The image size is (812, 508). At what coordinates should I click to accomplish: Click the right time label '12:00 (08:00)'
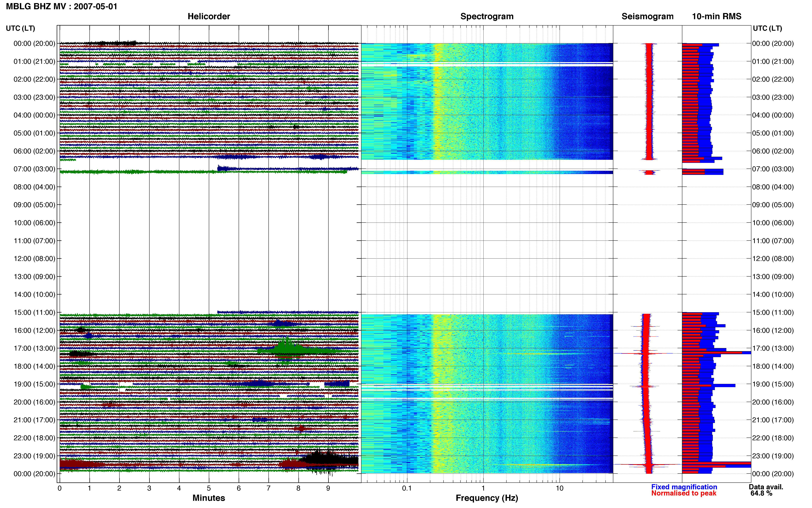click(773, 259)
